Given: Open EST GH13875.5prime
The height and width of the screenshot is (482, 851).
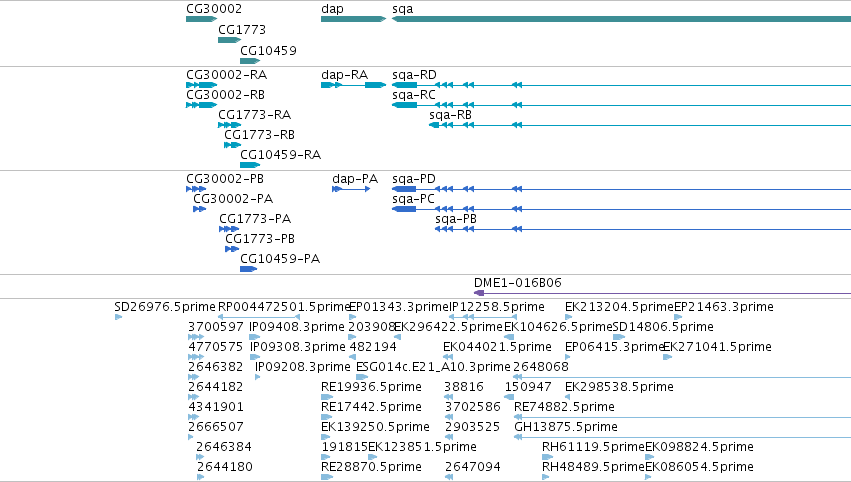Looking at the screenshot, I should (x=566, y=427).
